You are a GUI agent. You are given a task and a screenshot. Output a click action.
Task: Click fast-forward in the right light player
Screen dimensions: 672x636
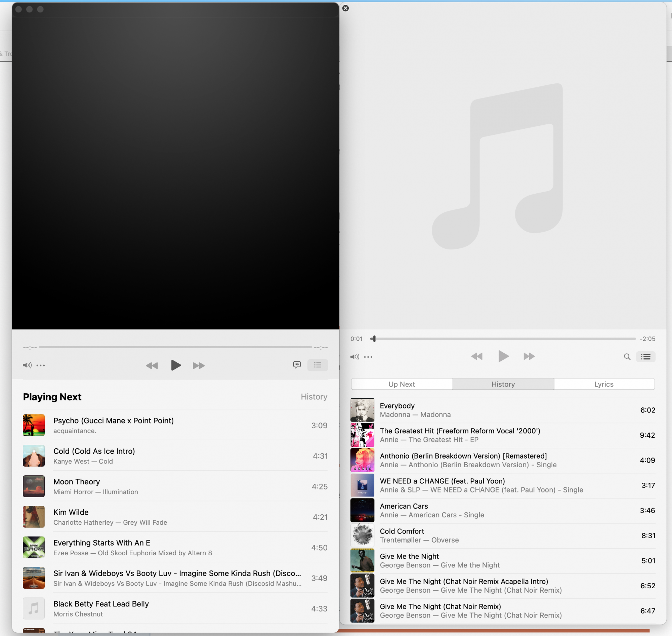tap(529, 356)
